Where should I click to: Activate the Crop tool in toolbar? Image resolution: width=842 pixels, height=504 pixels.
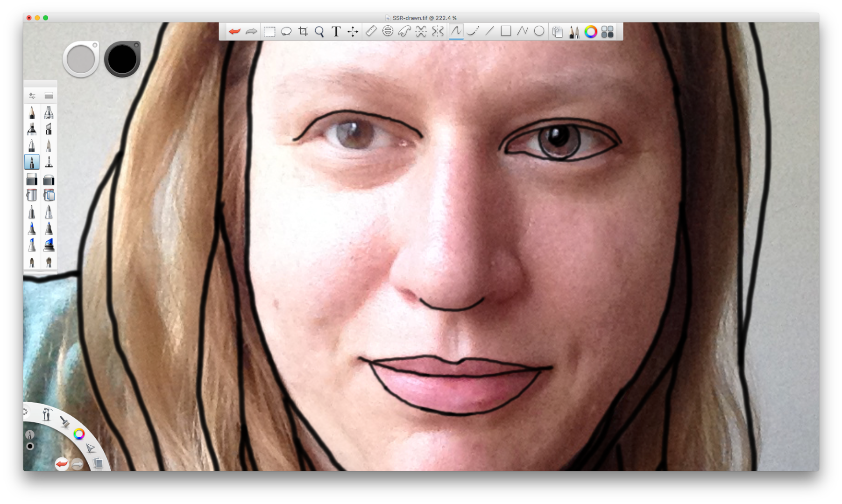coord(303,32)
